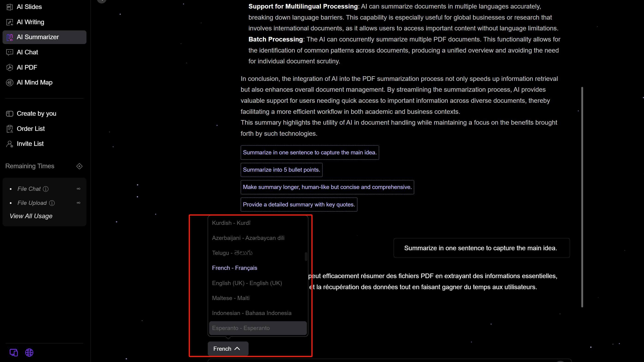Click the AI PDF icon

(9, 68)
